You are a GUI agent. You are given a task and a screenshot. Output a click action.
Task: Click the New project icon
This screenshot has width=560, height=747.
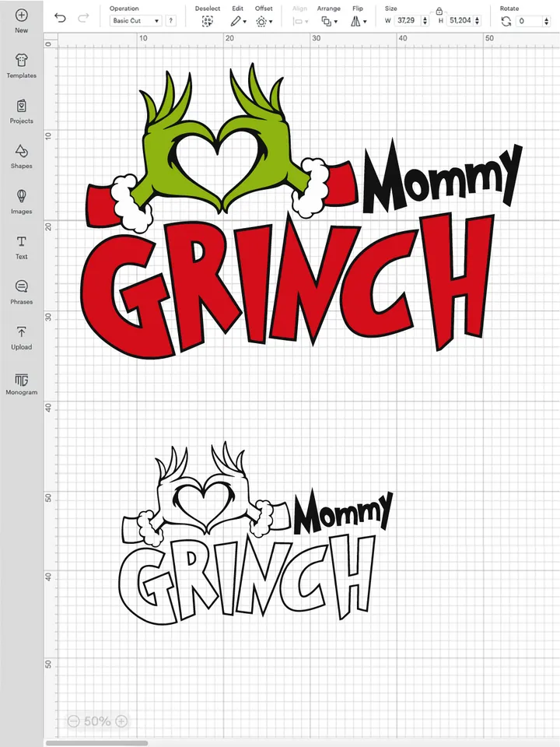coord(21,16)
